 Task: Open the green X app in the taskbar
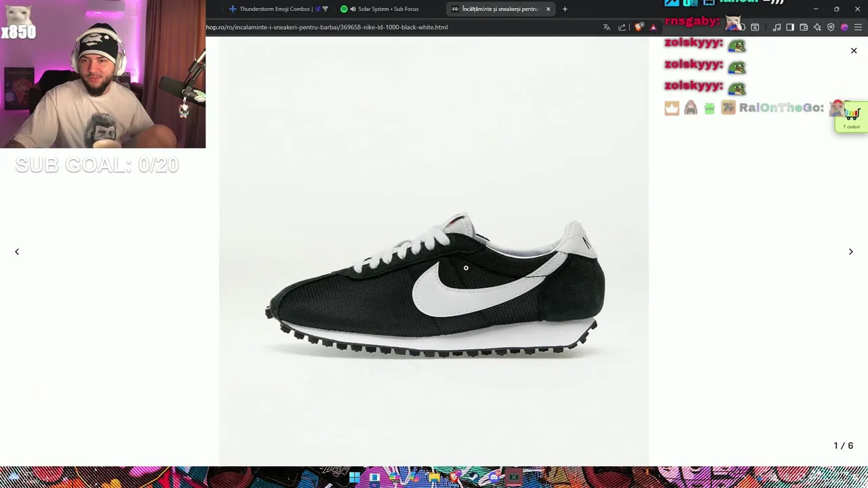tap(514, 478)
